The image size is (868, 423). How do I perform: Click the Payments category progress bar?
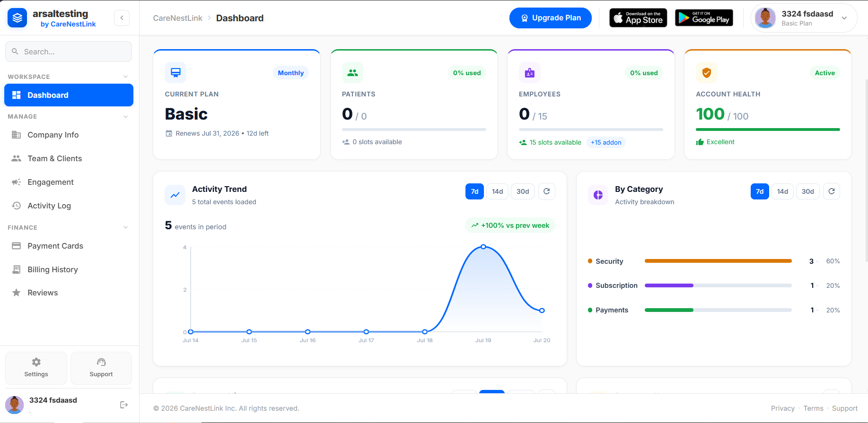click(718, 310)
